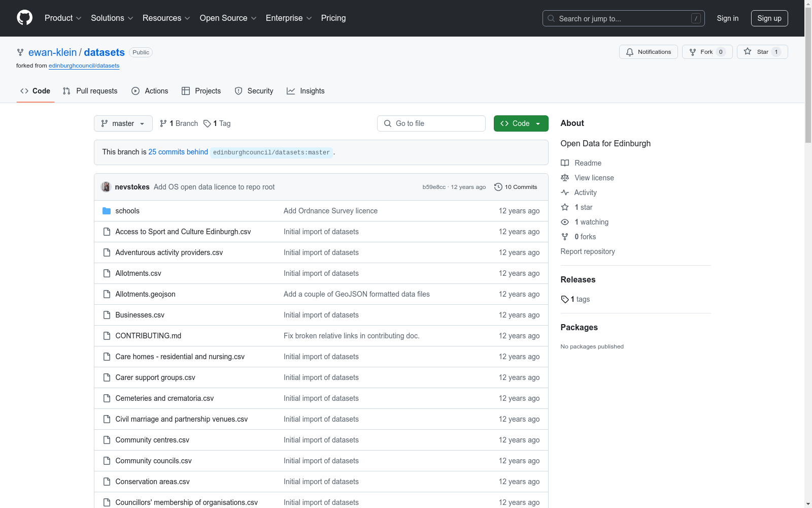The height and width of the screenshot is (508, 812).
Task: Click the Sign in link
Action: click(728, 18)
